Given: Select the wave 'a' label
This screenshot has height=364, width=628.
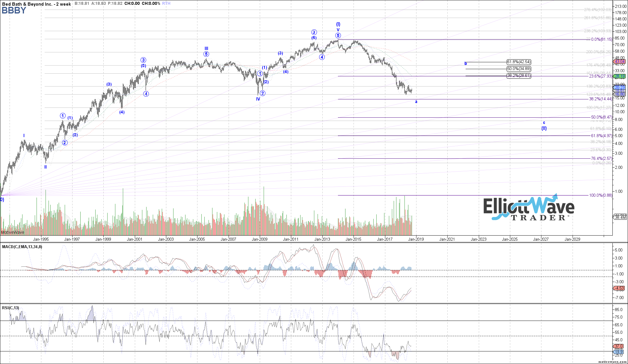Looking at the screenshot, I should tap(416, 102).
